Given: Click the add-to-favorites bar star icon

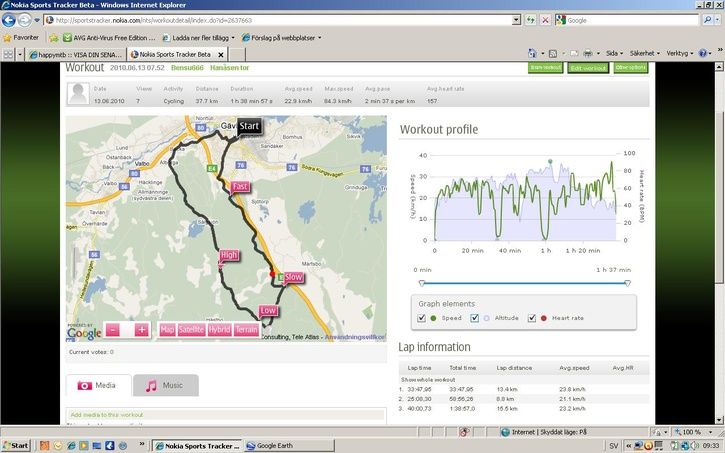Looking at the screenshot, I should [x=54, y=37].
